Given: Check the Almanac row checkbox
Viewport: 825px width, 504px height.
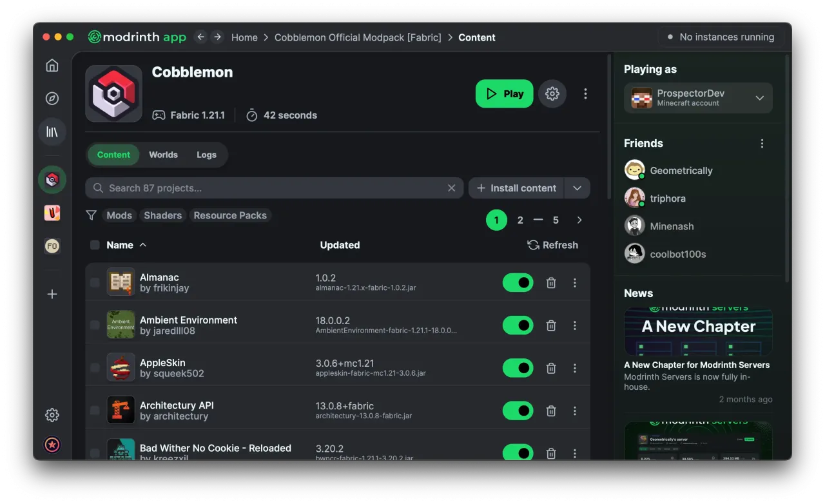Looking at the screenshot, I should [x=95, y=282].
